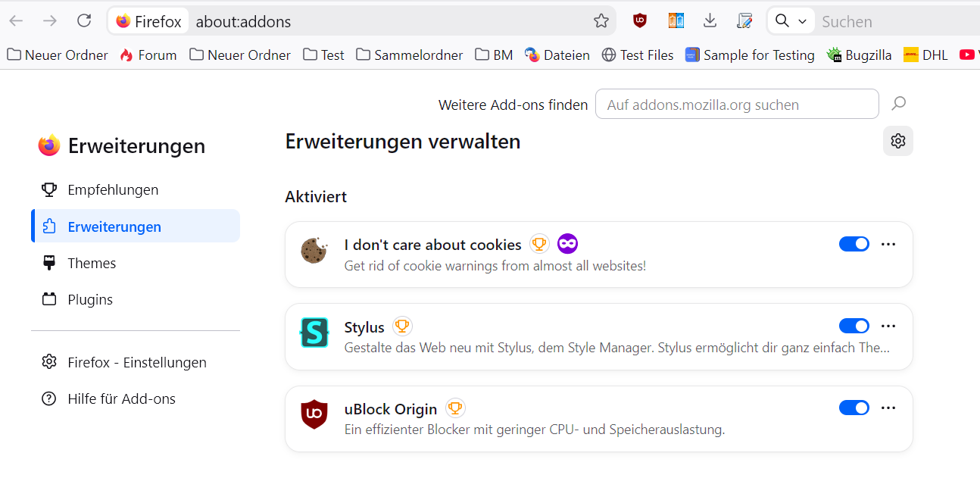Bookmark this page with the star
Viewport: 980px width, 478px height.
tap(601, 21)
